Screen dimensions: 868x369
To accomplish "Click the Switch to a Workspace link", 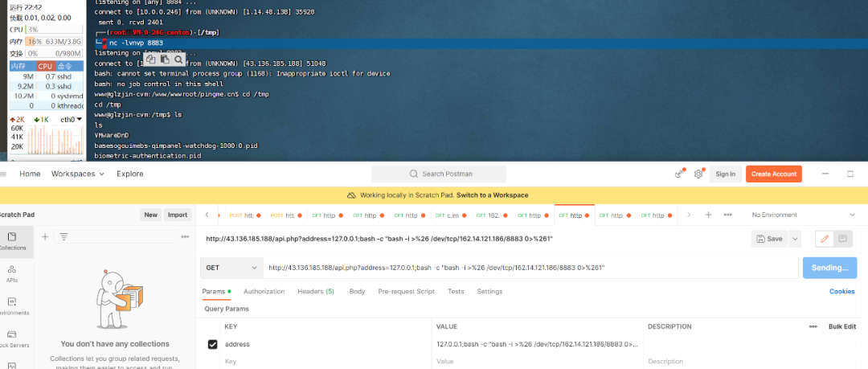I will 492,195.
